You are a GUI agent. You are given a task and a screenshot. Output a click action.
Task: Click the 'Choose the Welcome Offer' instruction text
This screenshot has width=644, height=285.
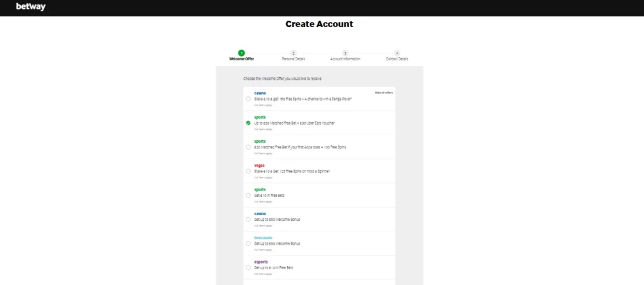coord(282,79)
